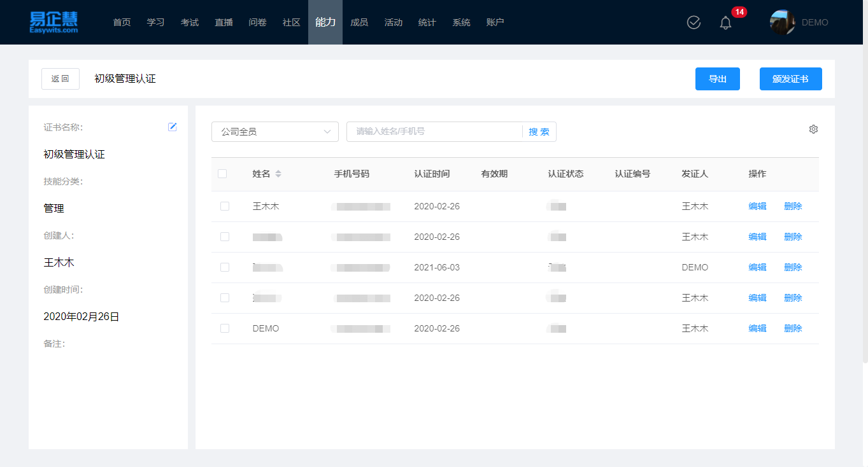Screen dimensions: 868x467
Task: Click the red 14 notification badge
Action: pyautogui.click(x=739, y=12)
